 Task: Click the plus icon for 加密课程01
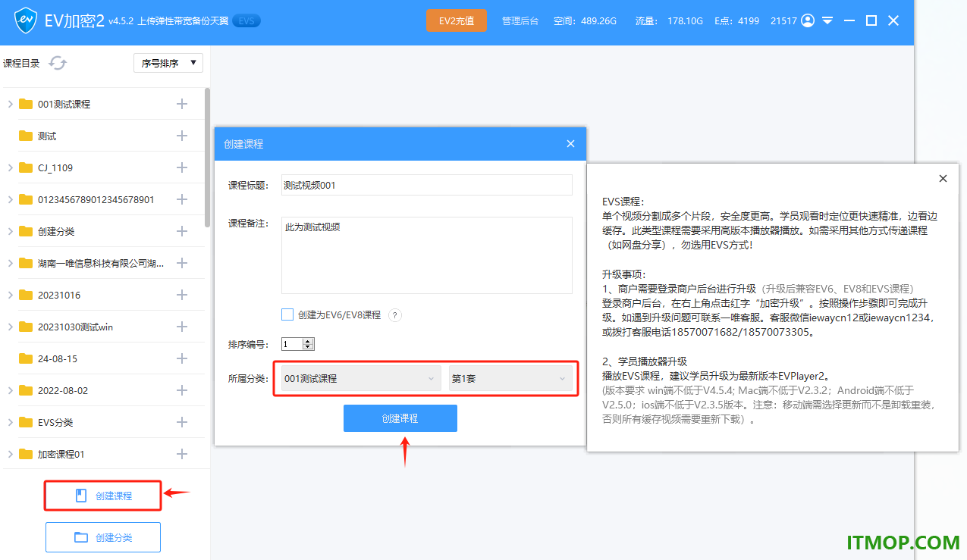[182, 454]
